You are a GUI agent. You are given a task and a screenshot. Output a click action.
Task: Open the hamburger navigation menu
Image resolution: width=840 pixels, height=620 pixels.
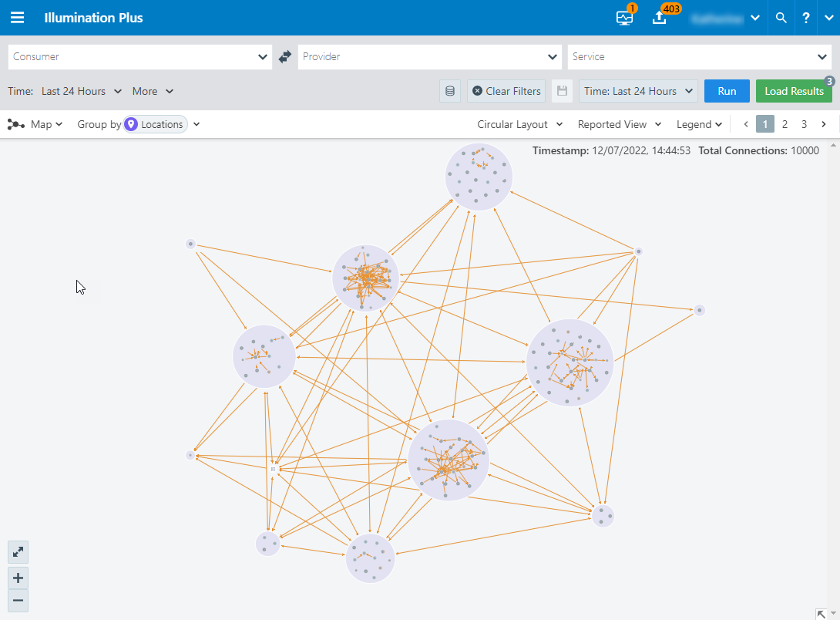tap(17, 17)
